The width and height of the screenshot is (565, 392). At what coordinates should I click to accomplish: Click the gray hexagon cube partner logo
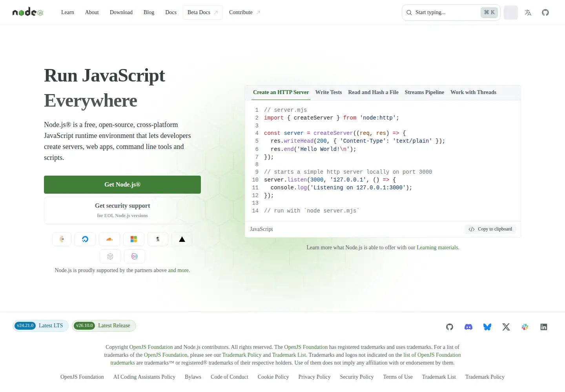tap(110, 256)
